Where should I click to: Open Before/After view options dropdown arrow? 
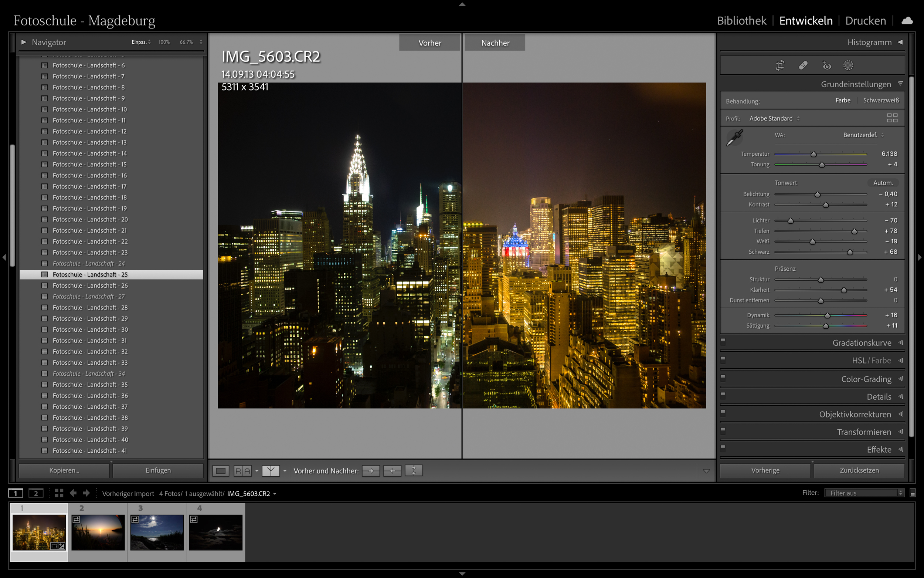click(x=285, y=471)
